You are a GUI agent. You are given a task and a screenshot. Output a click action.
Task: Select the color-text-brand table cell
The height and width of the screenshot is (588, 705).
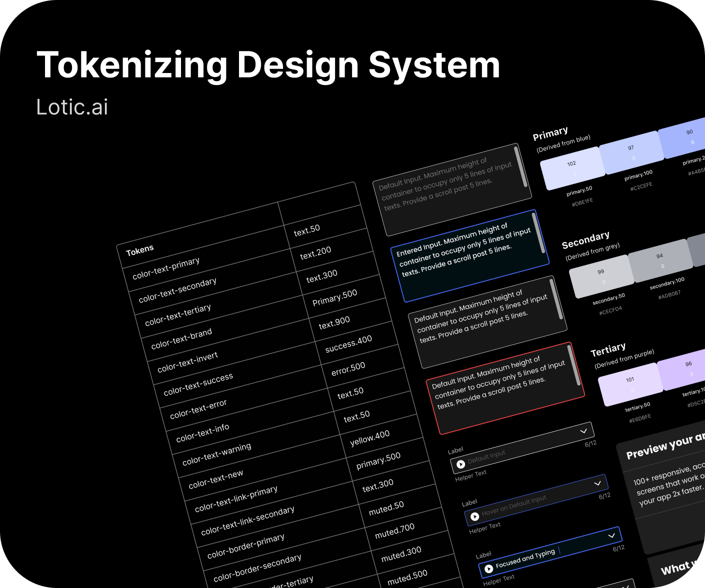point(225,328)
